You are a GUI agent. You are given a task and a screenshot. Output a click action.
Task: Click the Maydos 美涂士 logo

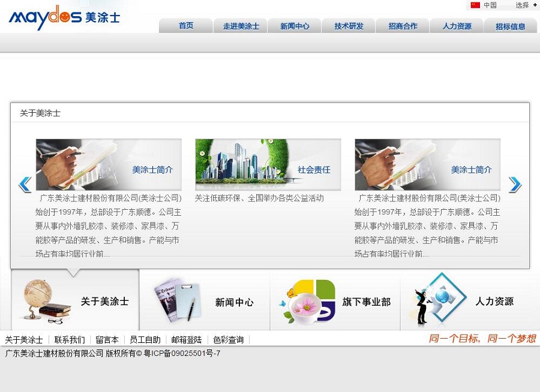coord(64,17)
